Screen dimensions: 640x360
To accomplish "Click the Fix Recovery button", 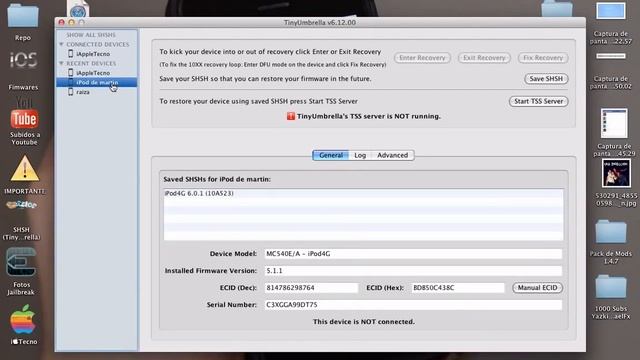I will [543, 58].
